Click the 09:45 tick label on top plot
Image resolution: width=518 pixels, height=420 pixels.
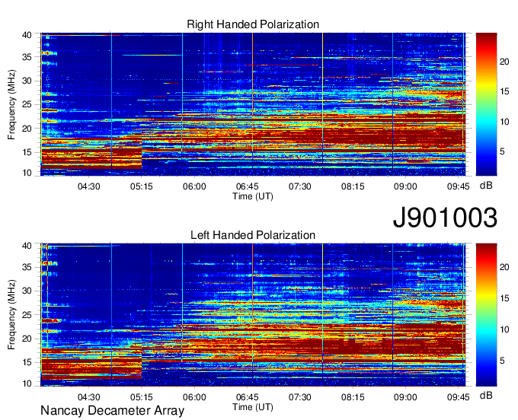click(x=459, y=186)
